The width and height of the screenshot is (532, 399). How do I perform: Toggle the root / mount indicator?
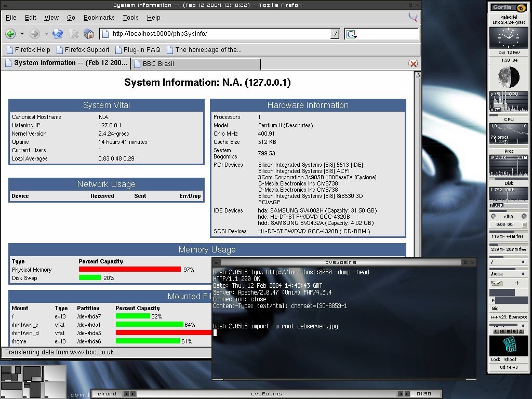523,262
